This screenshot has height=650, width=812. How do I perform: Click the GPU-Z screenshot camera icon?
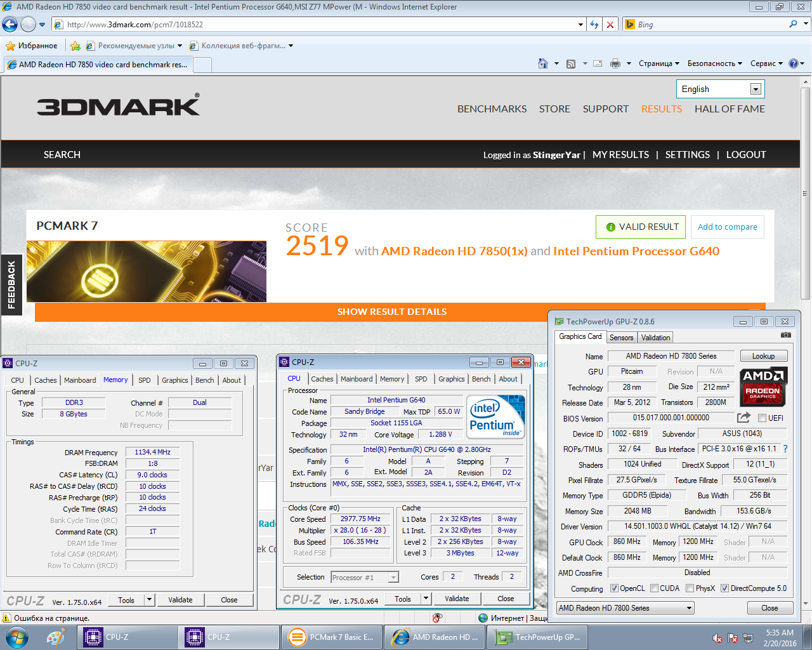(x=786, y=335)
